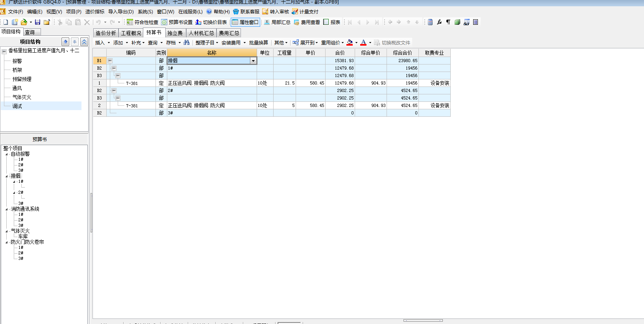Click 计量支付 measurement payment
644x324 pixels.
[305, 12]
